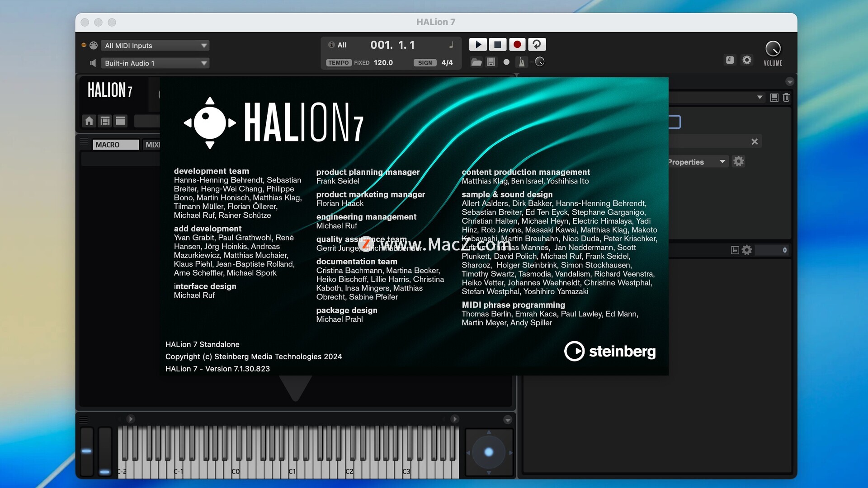The image size is (868, 488).
Task: Click the save MIDI file floppy icon
Action: (x=491, y=62)
